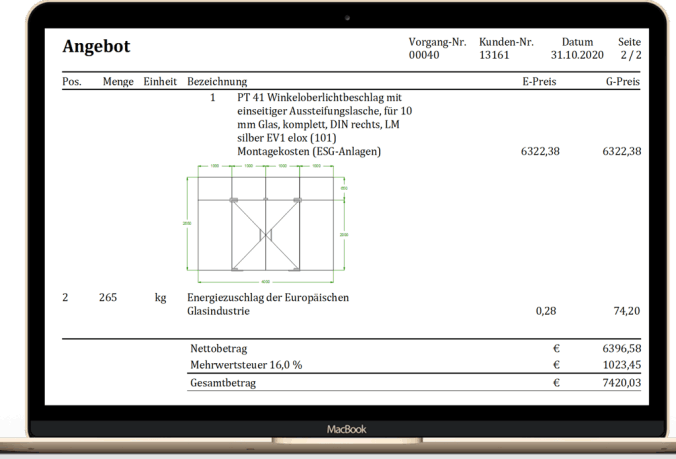
Task: Select the Vorgang-Nr. value 00040
Action: click(x=424, y=57)
